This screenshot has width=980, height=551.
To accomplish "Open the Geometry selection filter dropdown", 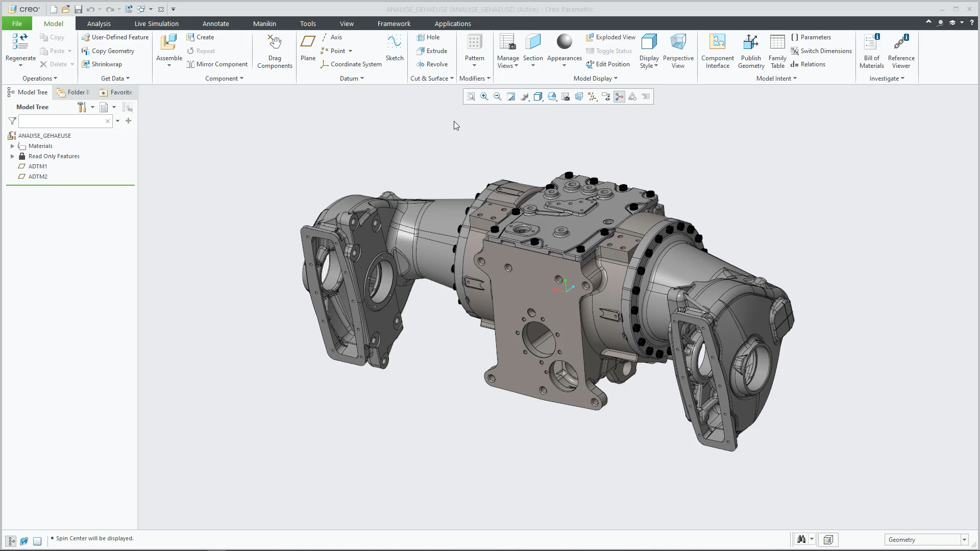I will point(964,540).
